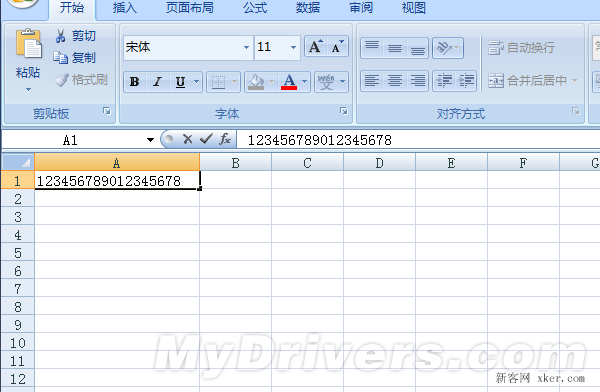600x392 pixels.
Task: Align text to top of cell
Action: pos(372,48)
